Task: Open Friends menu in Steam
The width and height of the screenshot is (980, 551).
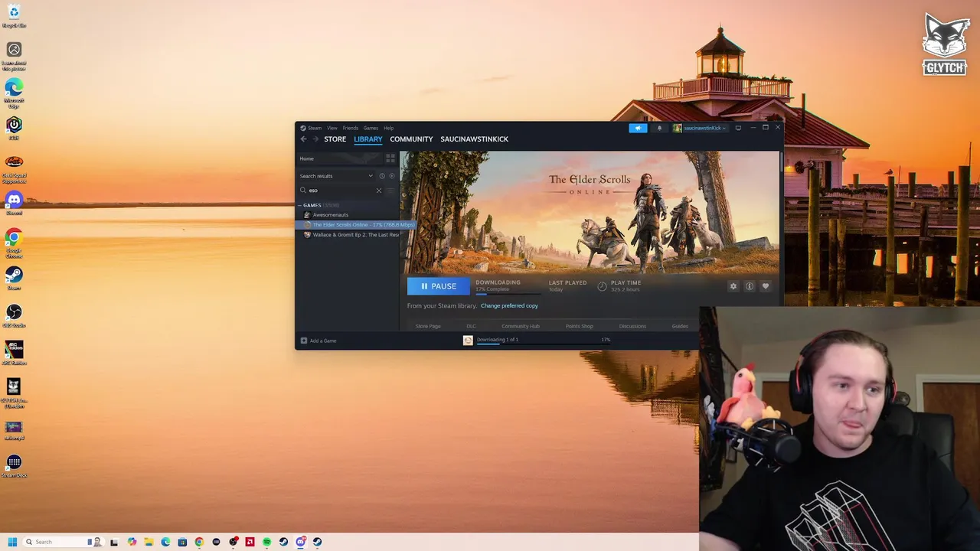Action: 351,128
